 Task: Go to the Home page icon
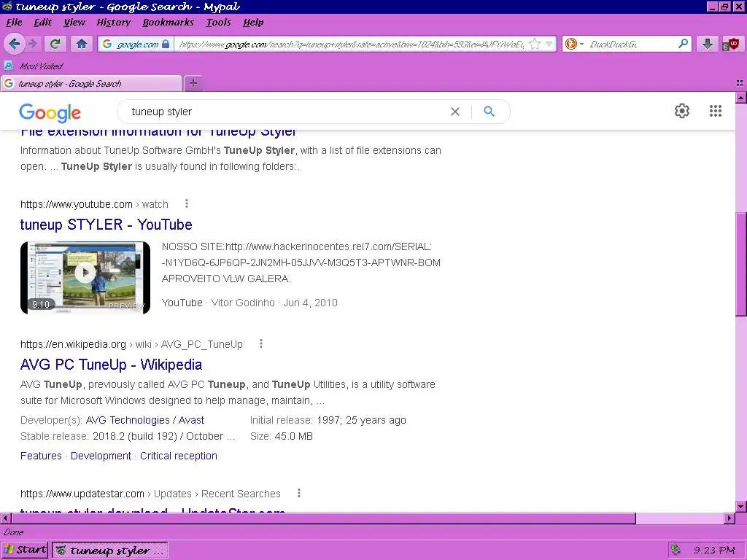point(82,44)
